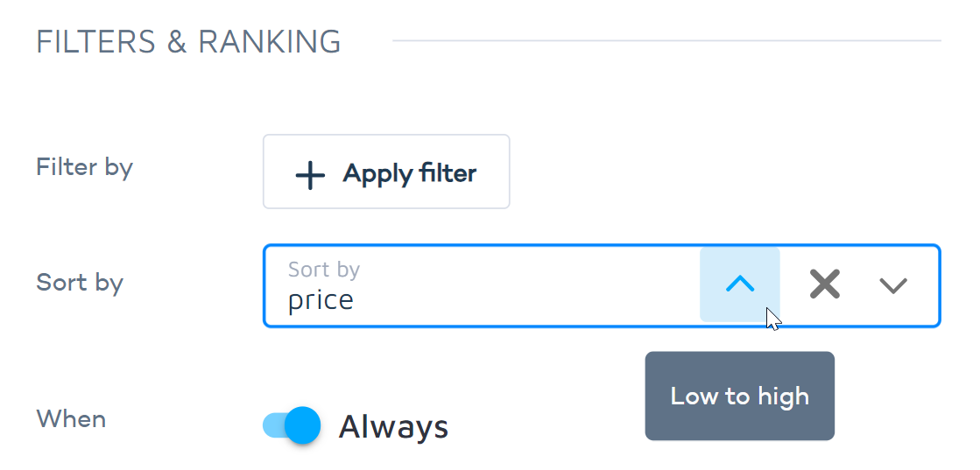980x470 pixels.
Task: Click the plus icon on Apply filter
Action: click(310, 174)
